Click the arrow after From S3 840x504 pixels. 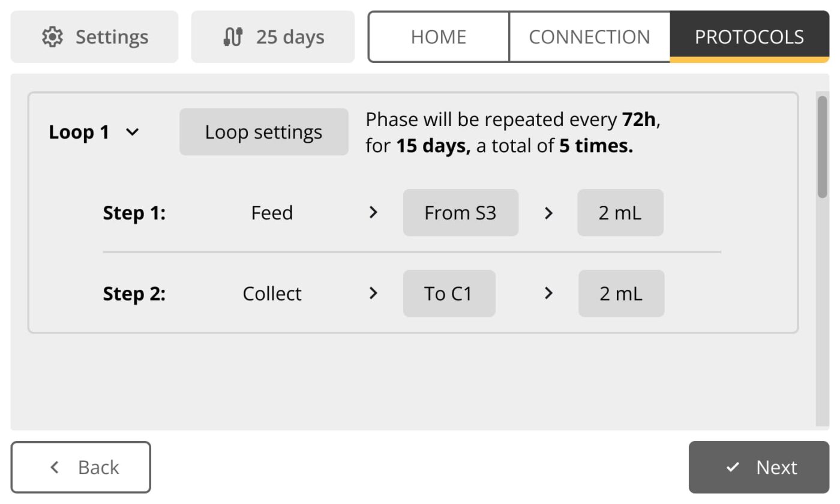pyautogui.click(x=548, y=213)
